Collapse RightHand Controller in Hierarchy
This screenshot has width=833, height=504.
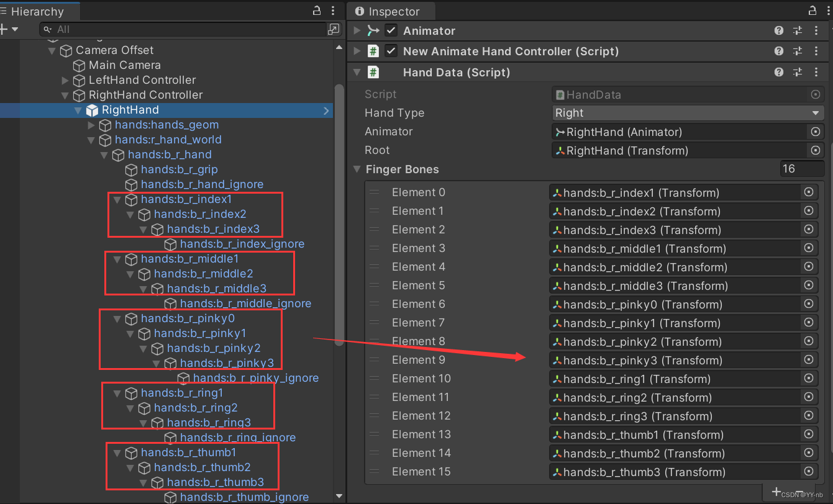coord(65,95)
